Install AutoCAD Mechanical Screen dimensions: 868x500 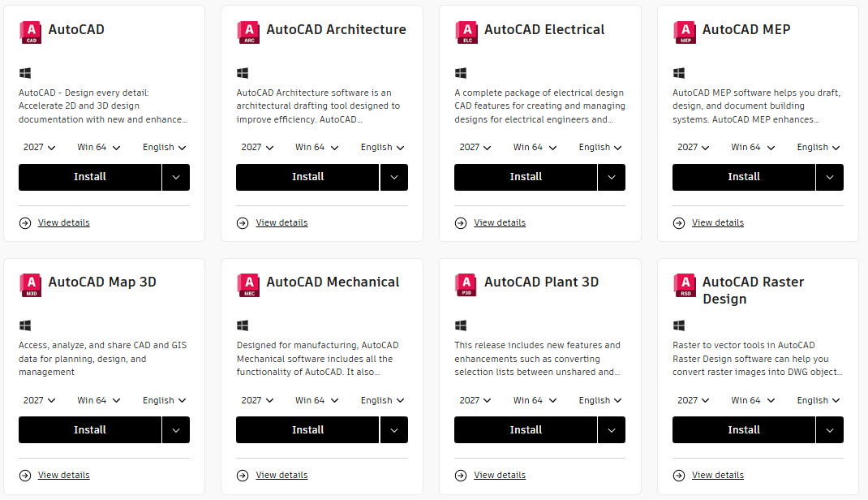click(307, 430)
